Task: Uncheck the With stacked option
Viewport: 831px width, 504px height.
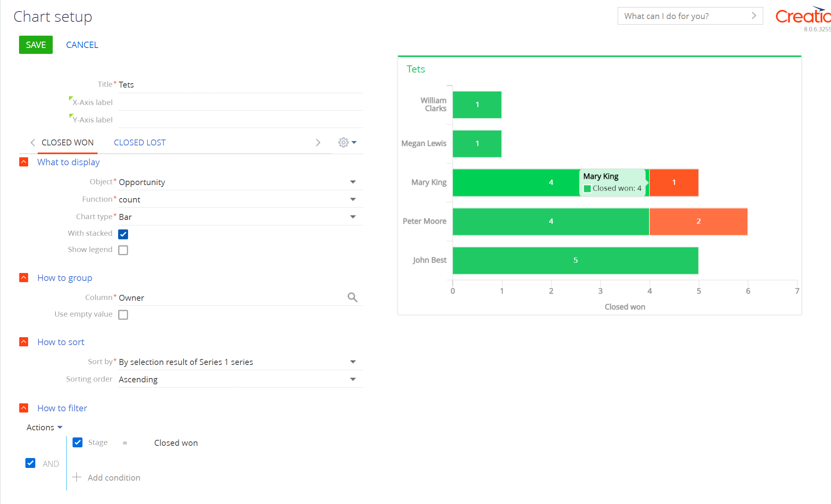Action: 123,234
